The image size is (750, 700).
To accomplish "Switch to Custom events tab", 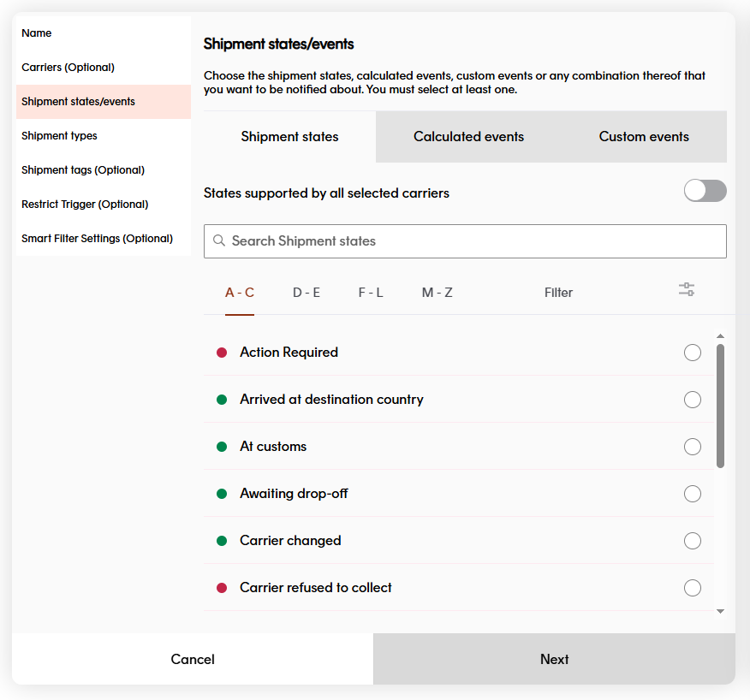I will pyautogui.click(x=644, y=137).
